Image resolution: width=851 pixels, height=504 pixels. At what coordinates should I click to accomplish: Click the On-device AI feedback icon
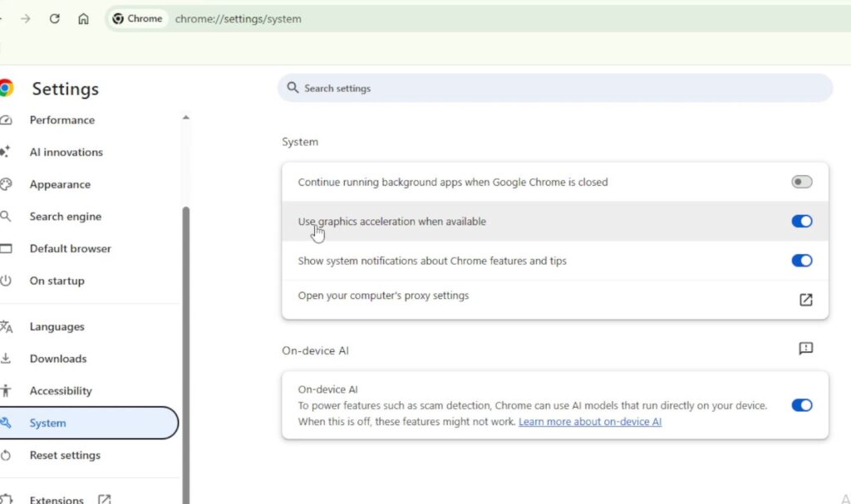(x=806, y=348)
